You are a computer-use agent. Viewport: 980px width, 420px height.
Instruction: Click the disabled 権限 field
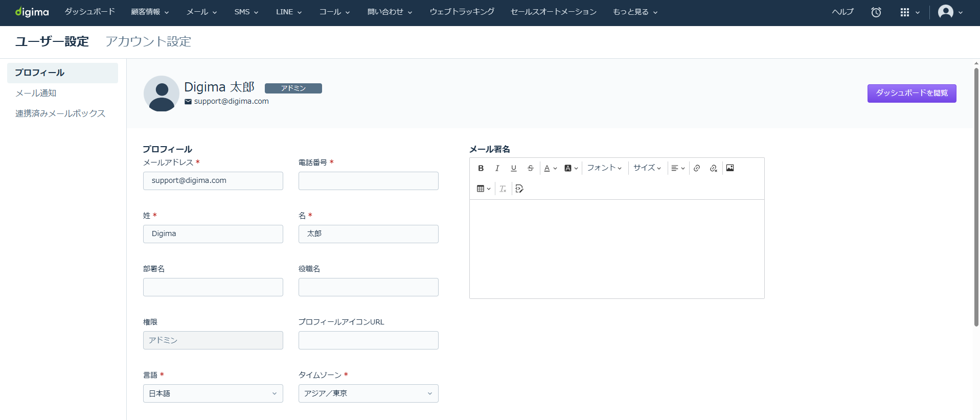(213, 340)
